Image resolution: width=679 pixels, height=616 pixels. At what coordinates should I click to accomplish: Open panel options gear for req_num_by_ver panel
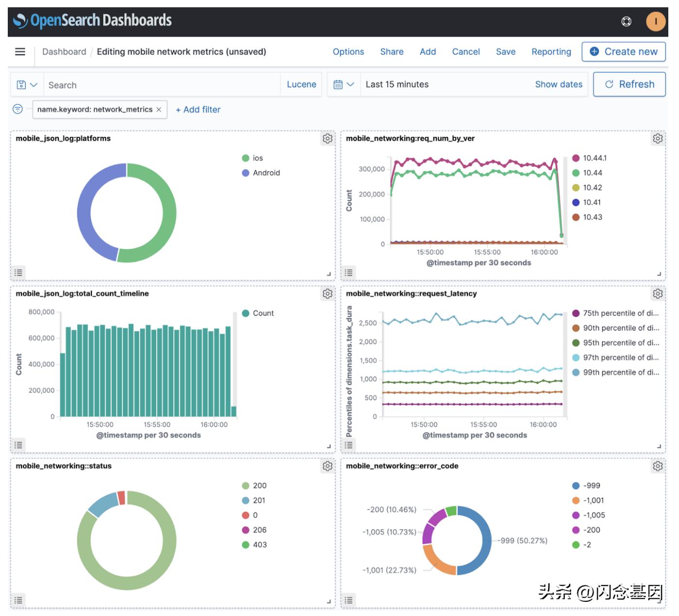click(658, 138)
